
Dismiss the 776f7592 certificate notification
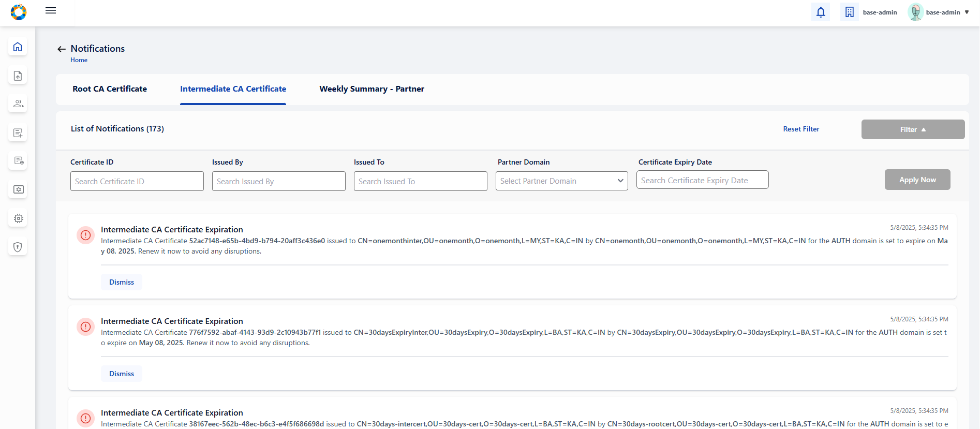122,374
